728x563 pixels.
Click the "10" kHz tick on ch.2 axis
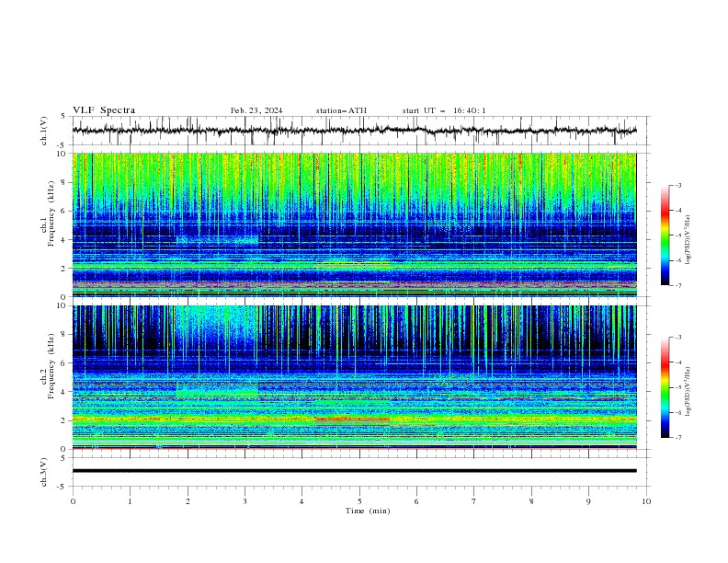(x=63, y=305)
